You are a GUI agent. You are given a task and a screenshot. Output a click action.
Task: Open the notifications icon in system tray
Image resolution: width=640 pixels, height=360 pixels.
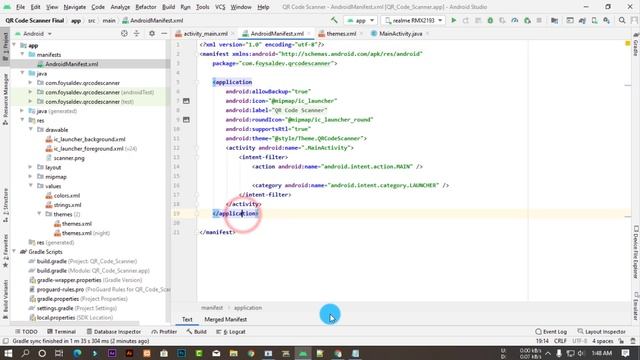pyautogui.click(x=626, y=353)
